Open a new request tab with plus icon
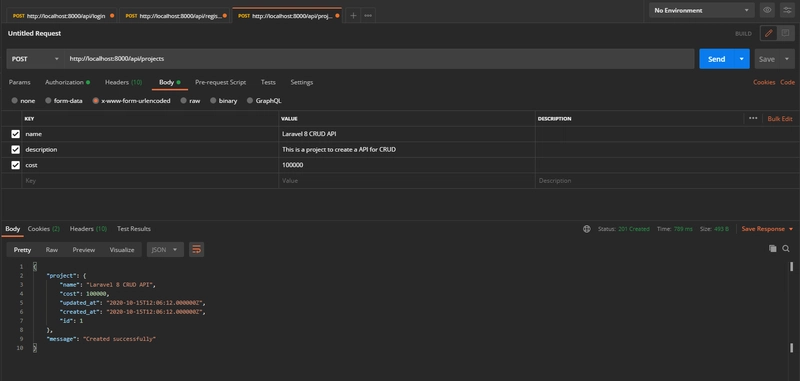Screen dimensions: 800x381 click(x=353, y=16)
